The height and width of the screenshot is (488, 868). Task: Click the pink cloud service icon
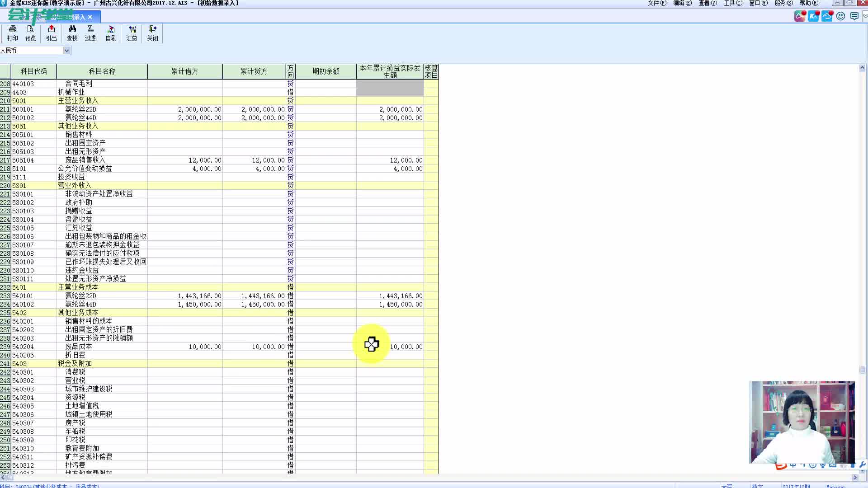[x=800, y=16]
